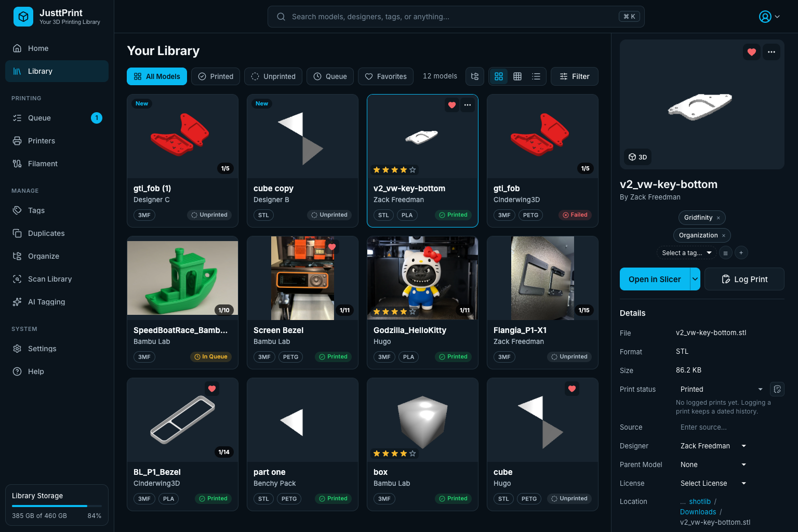Open Queue page in sidebar
The height and width of the screenshot is (532, 798).
[x=57, y=118]
